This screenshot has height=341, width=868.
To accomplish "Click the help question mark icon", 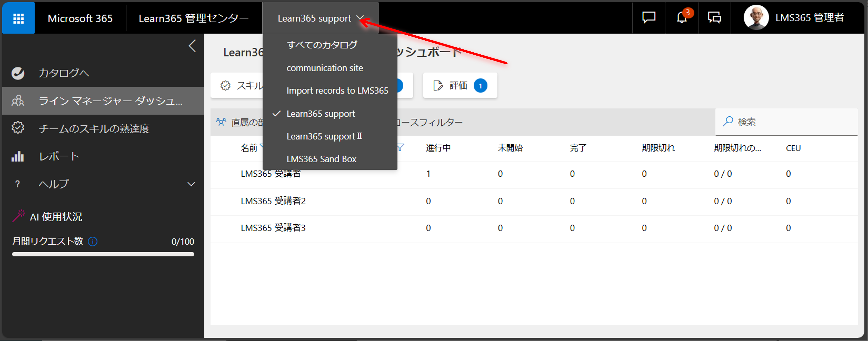I will [x=17, y=184].
